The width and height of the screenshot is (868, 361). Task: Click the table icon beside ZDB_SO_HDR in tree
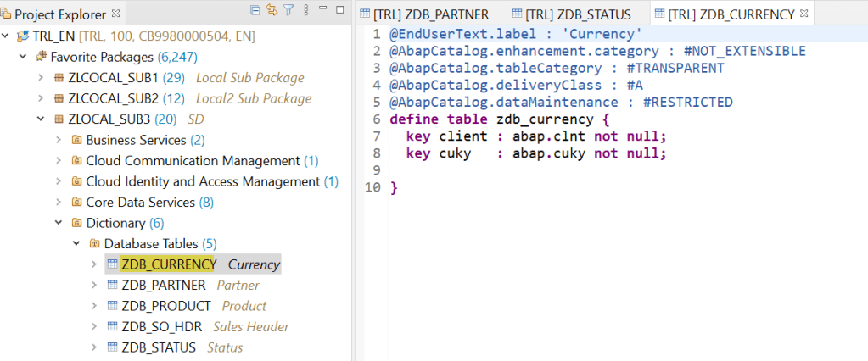coord(112,327)
